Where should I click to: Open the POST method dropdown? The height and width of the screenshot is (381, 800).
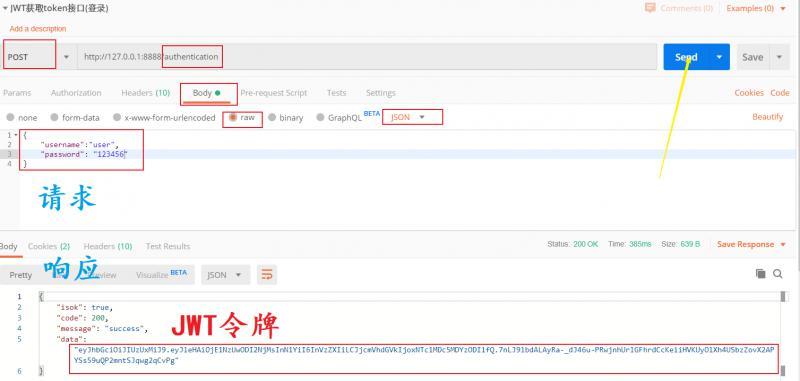coord(66,57)
